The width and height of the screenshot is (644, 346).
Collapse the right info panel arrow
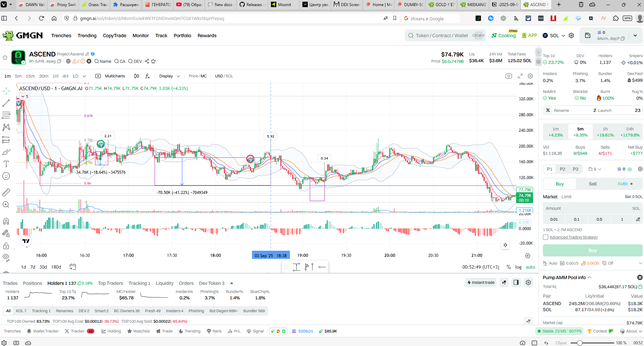click(x=538, y=52)
